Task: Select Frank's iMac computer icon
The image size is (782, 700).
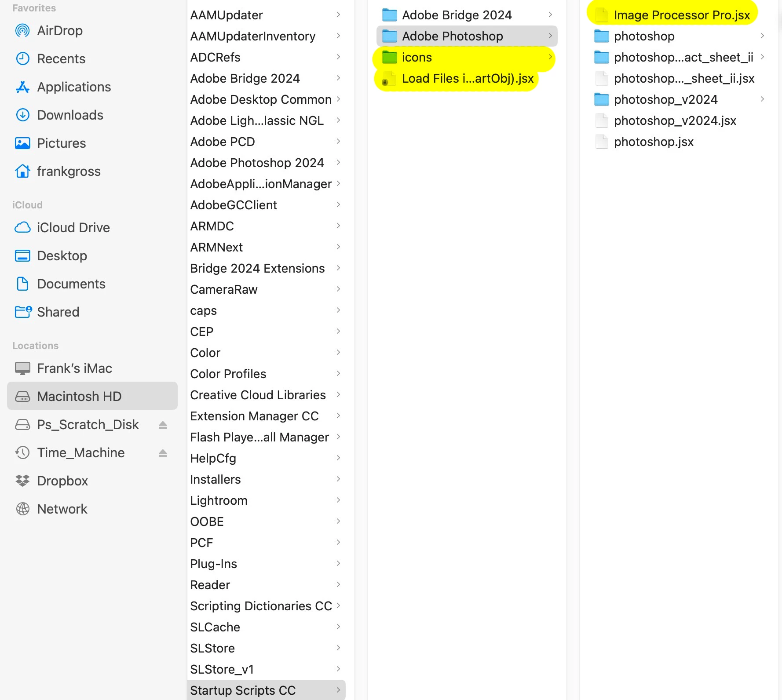Action: click(x=22, y=368)
